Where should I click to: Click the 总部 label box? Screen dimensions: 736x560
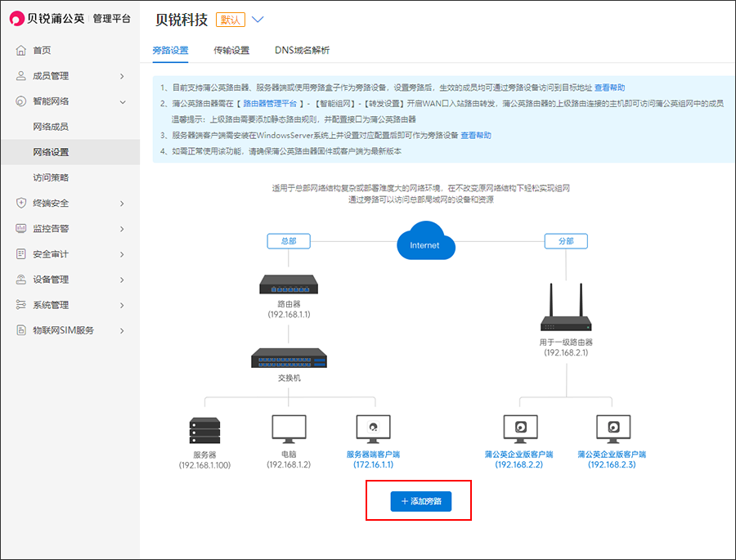coord(289,241)
